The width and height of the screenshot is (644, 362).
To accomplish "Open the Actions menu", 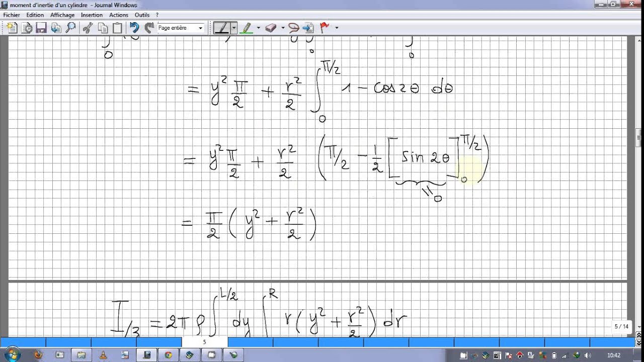I will click(119, 15).
